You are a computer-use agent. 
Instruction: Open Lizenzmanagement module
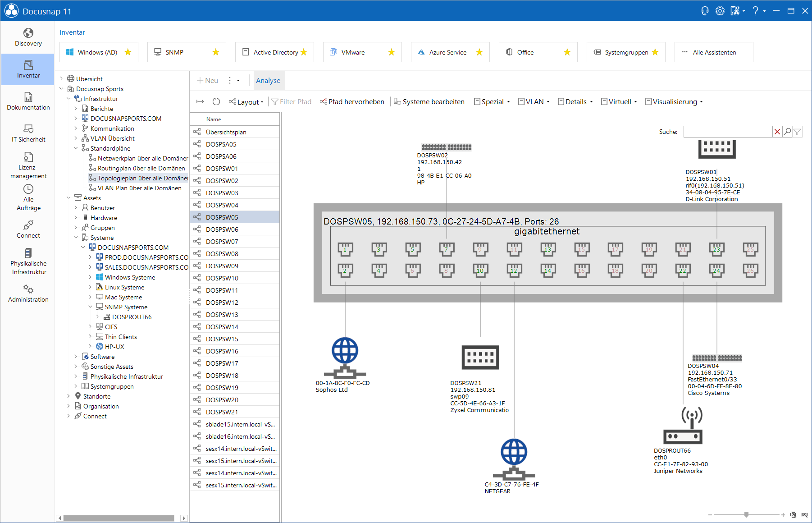(28, 165)
